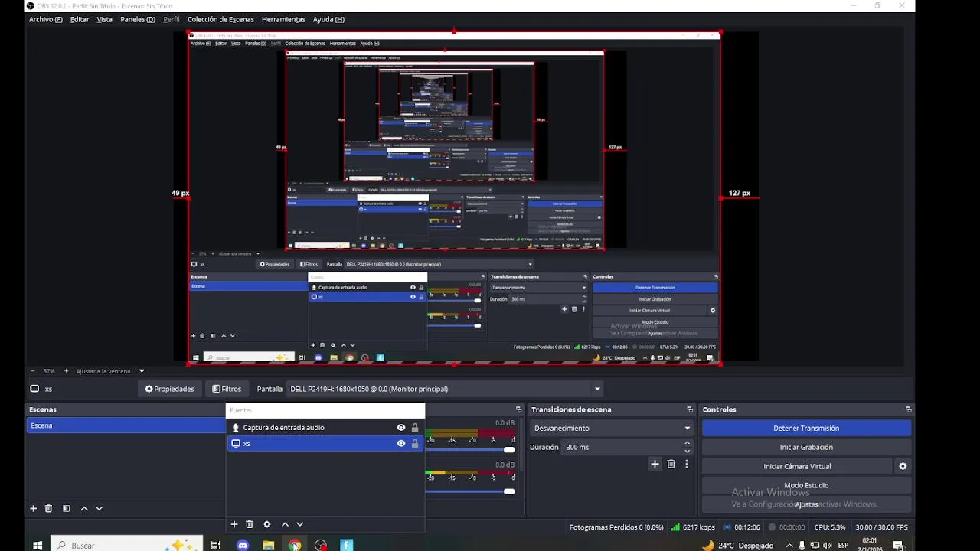Image resolution: width=980 pixels, height=551 pixels.
Task: Open File Explorer from the taskbar
Action: (x=268, y=545)
